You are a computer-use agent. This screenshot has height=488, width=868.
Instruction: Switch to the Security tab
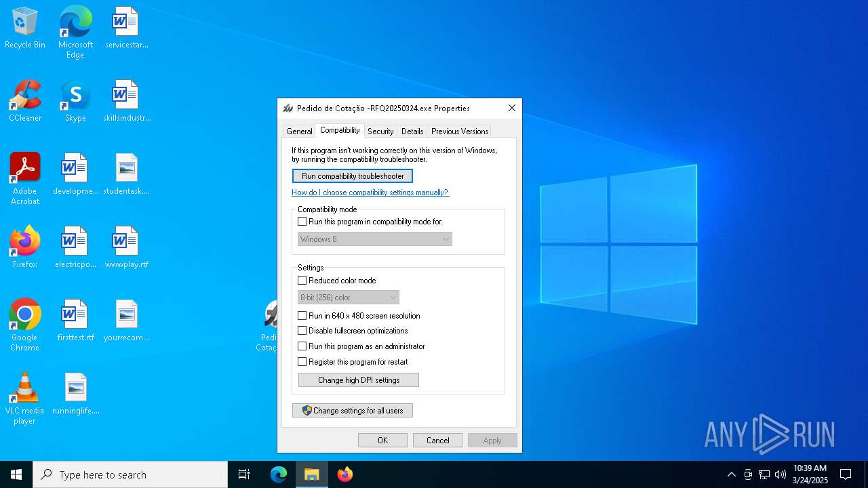pos(380,131)
